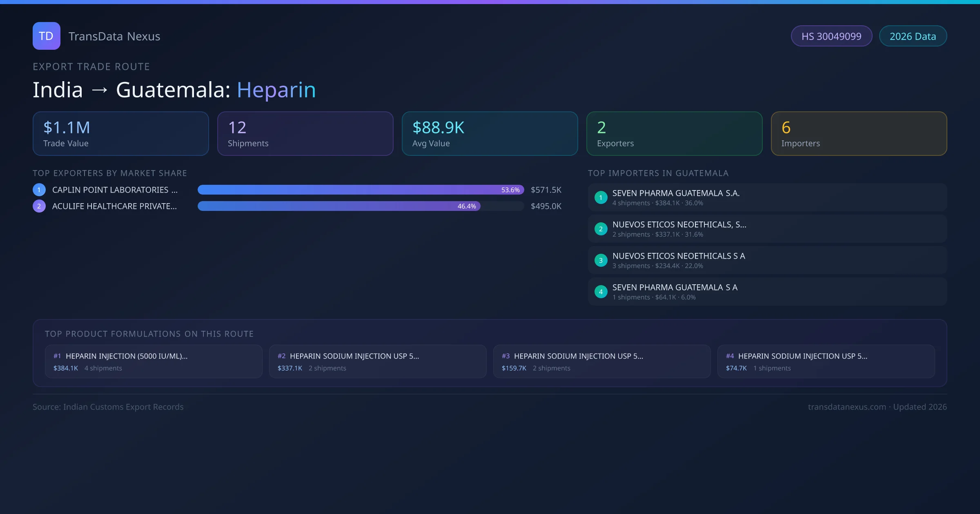Click the green rank 1 icon for Seven Pharma Guatemala S.A.
980x514 pixels.
(x=601, y=197)
